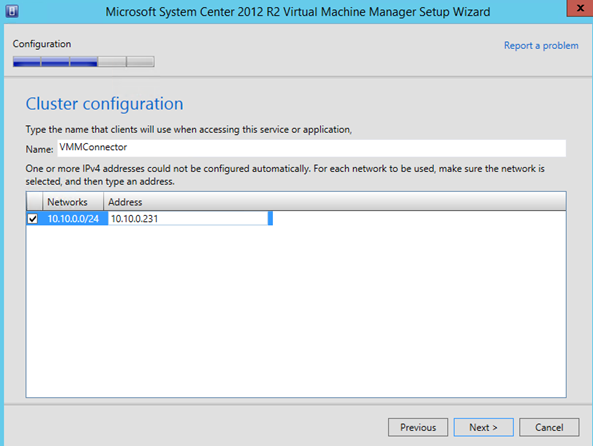593x446 pixels.
Task: Edit the address field 10.10.0.231
Action: [188, 219]
